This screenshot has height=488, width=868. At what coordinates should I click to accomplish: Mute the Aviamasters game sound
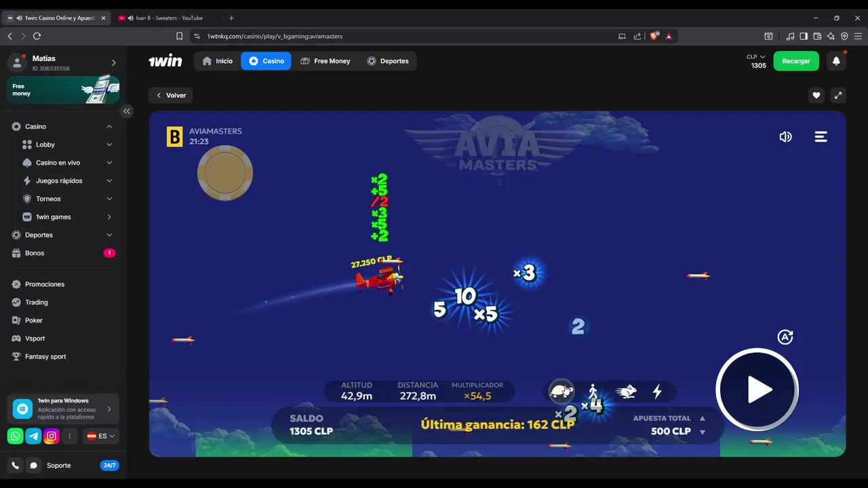pyautogui.click(x=785, y=137)
